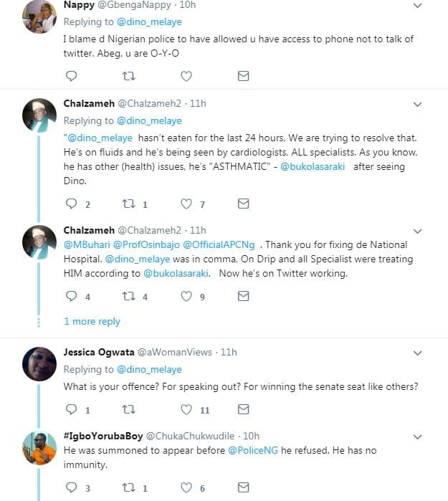Open #IgboYorubaBoy's avatar
The height and width of the screenshot is (501, 448).
pos(39,448)
